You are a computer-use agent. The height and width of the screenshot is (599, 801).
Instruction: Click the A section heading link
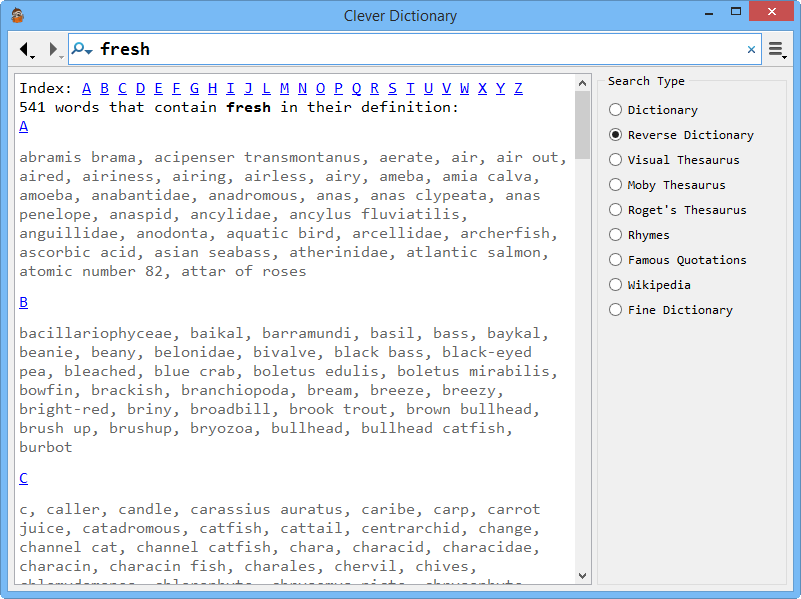click(x=23, y=127)
